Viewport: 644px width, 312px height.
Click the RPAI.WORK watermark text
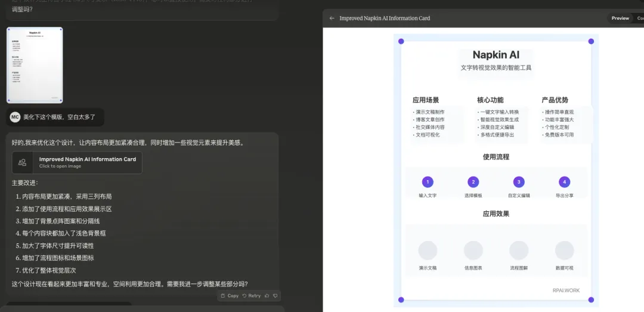(565, 291)
